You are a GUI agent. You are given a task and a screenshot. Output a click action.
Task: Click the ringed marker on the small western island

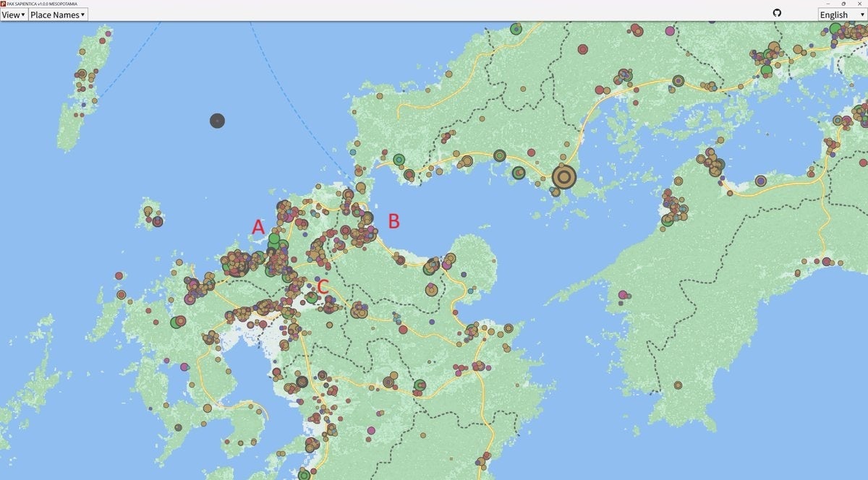click(x=157, y=221)
